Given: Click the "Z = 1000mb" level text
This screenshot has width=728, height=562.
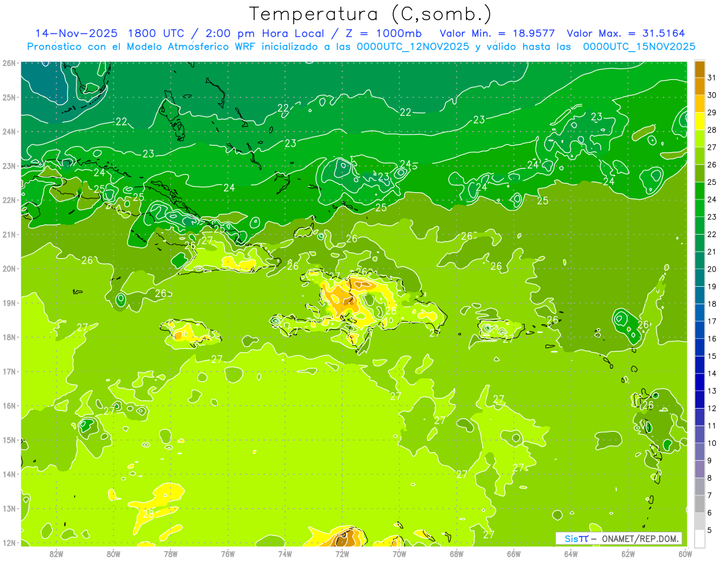Looking at the screenshot, I should (x=383, y=33).
